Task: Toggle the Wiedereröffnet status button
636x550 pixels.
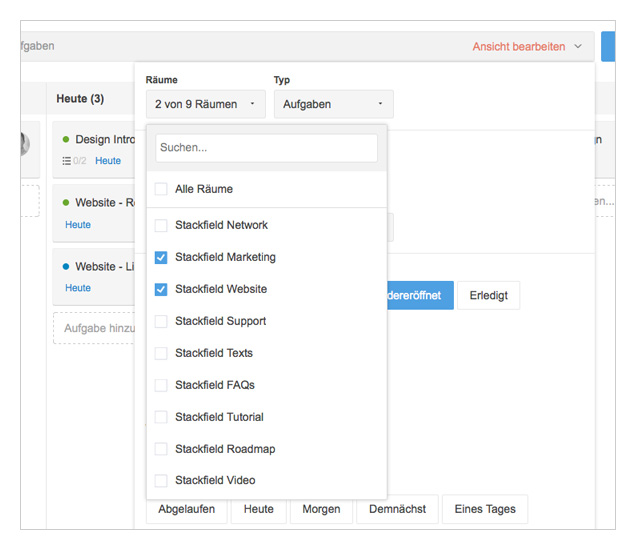Action: [420, 295]
